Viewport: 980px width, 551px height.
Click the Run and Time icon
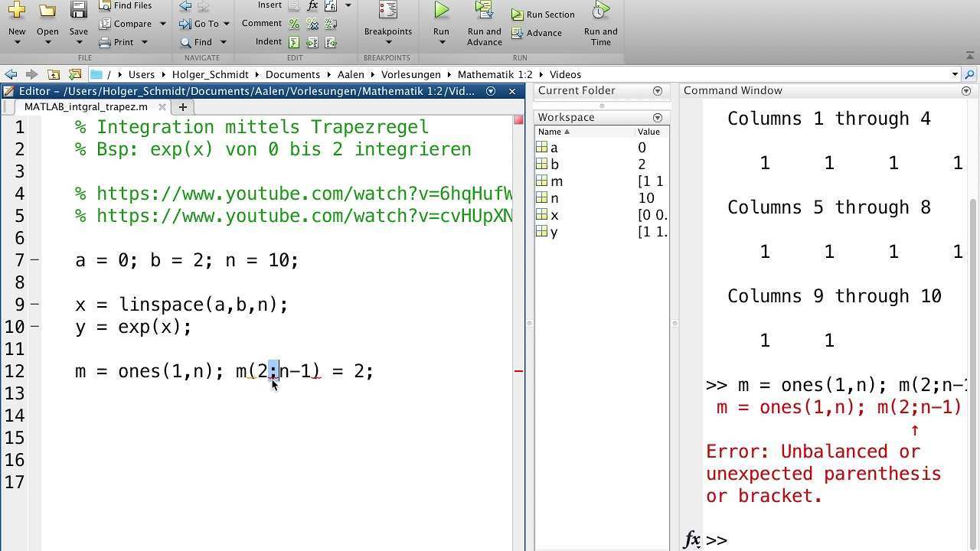coord(600,11)
